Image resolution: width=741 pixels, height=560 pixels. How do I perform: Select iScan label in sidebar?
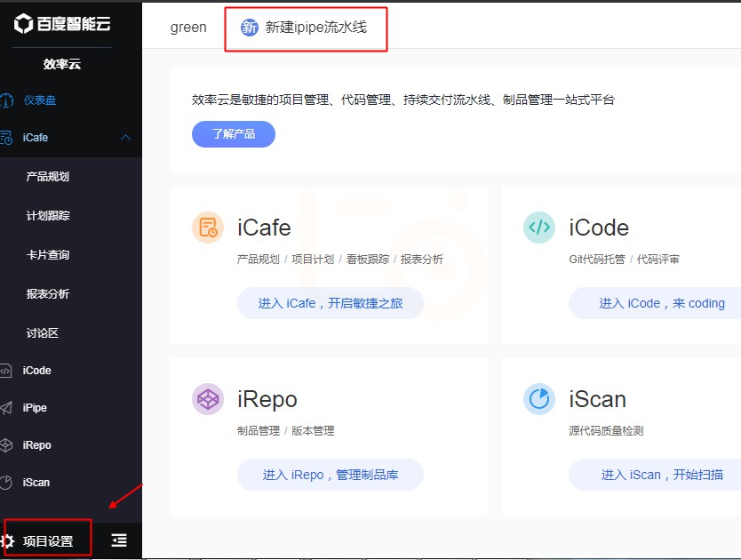pyautogui.click(x=36, y=483)
